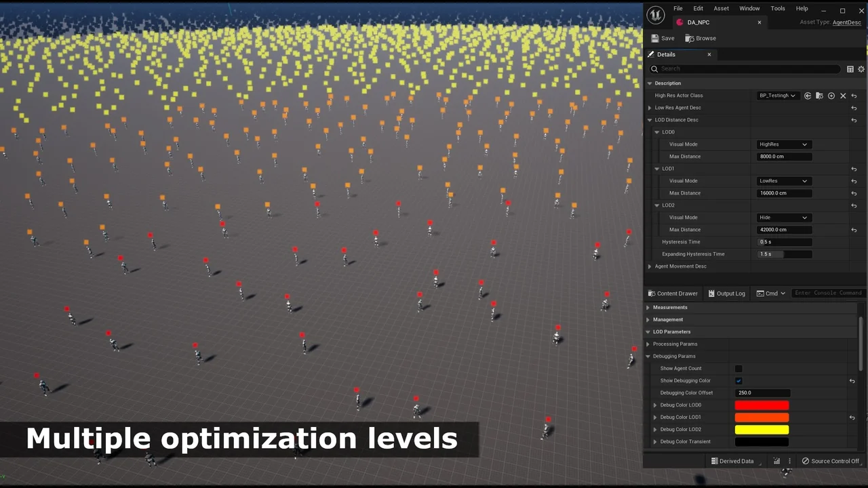Click the Source Control Off button
Viewport: 868px width, 488px height.
(x=830, y=461)
